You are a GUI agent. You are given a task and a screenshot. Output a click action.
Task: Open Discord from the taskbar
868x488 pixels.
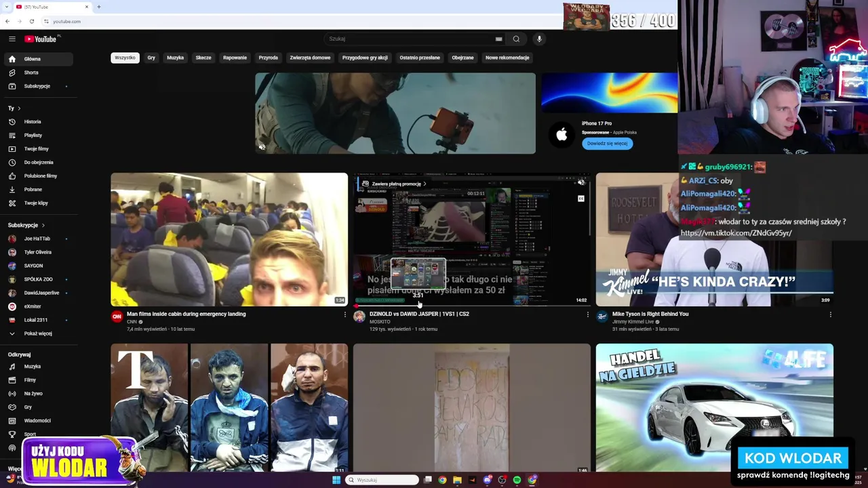click(x=487, y=480)
